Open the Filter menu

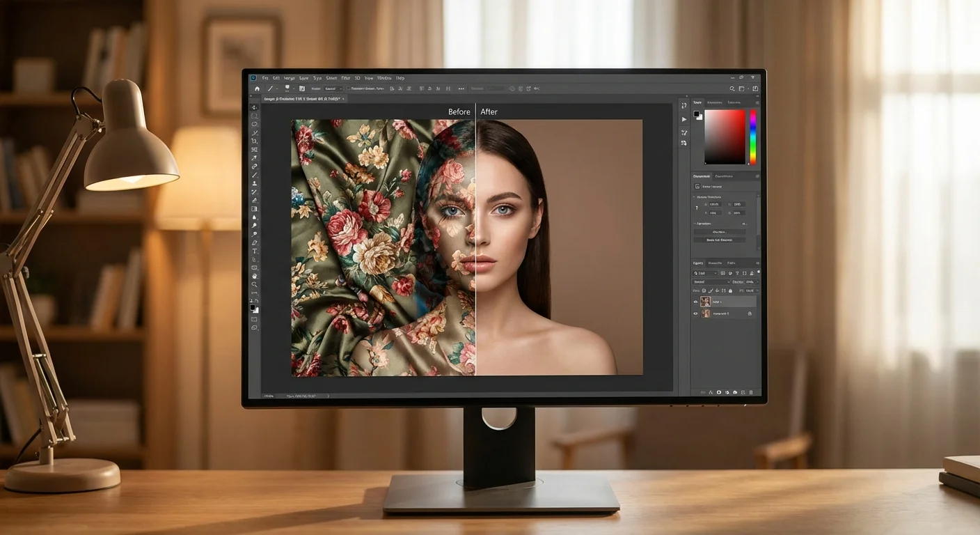pos(346,78)
